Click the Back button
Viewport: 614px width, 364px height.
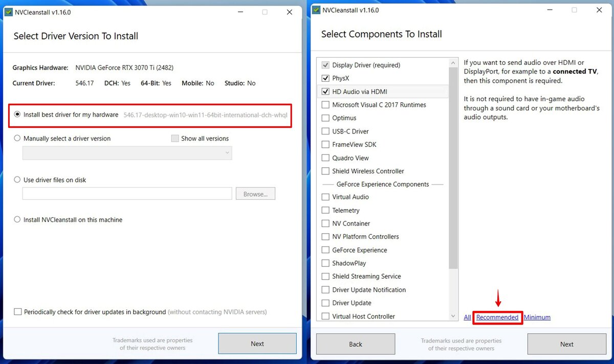pyautogui.click(x=356, y=344)
